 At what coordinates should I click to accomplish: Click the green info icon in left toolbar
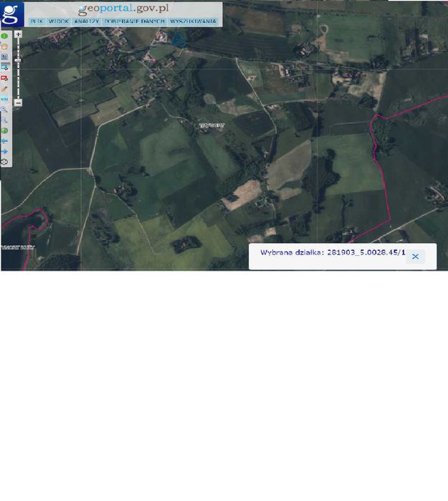tap(4, 36)
